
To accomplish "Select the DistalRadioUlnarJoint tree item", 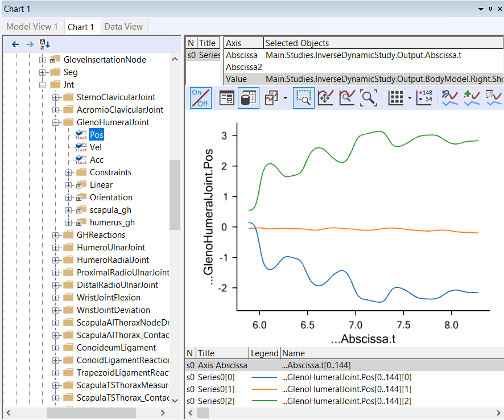I will click(x=117, y=285).
